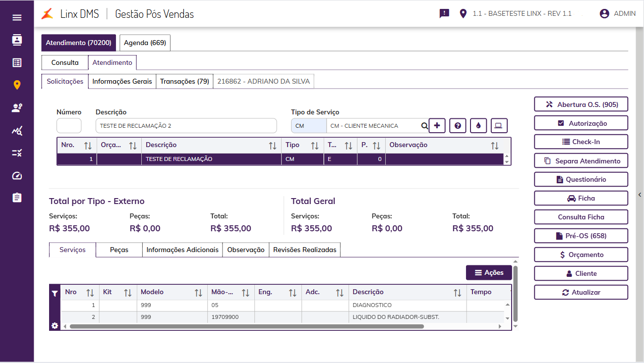Click the Descrição field with TESTE DE RECLAMAÇÃO 2
This screenshot has width=644, height=363.
pyautogui.click(x=186, y=126)
